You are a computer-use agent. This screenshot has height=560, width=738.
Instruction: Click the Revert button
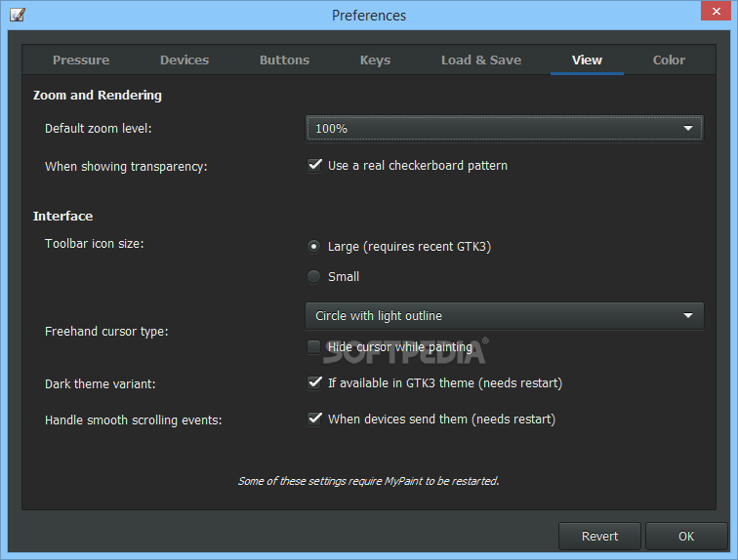pos(599,536)
